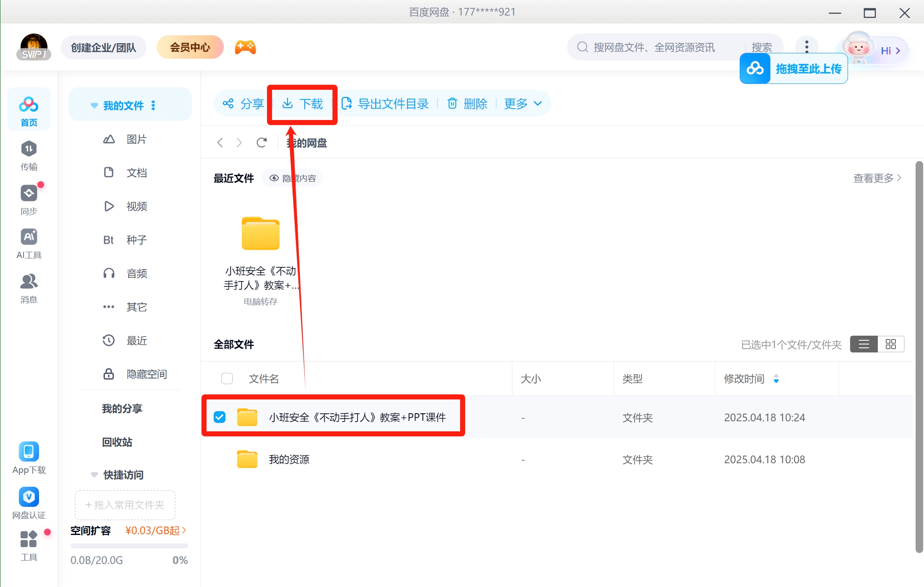Image resolution: width=924 pixels, height=587 pixels.
Task: Click the App下载 icon
Action: (29, 458)
